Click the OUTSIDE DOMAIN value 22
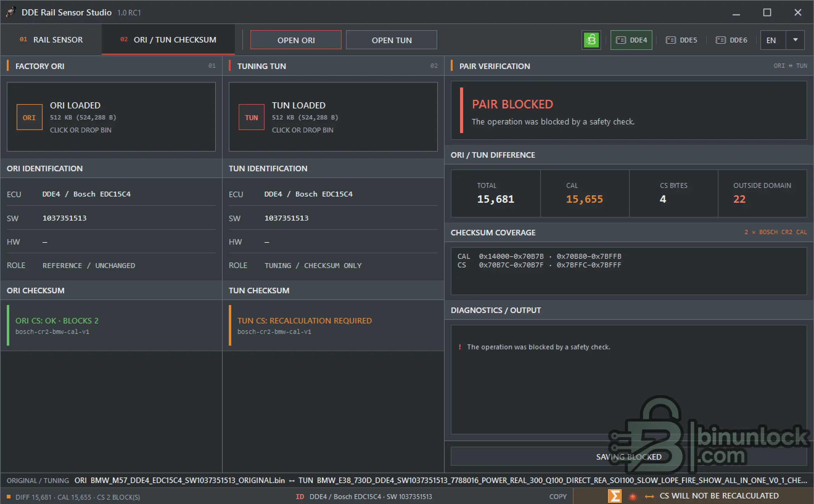This screenshot has height=504, width=814. click(x=739, y=199)
